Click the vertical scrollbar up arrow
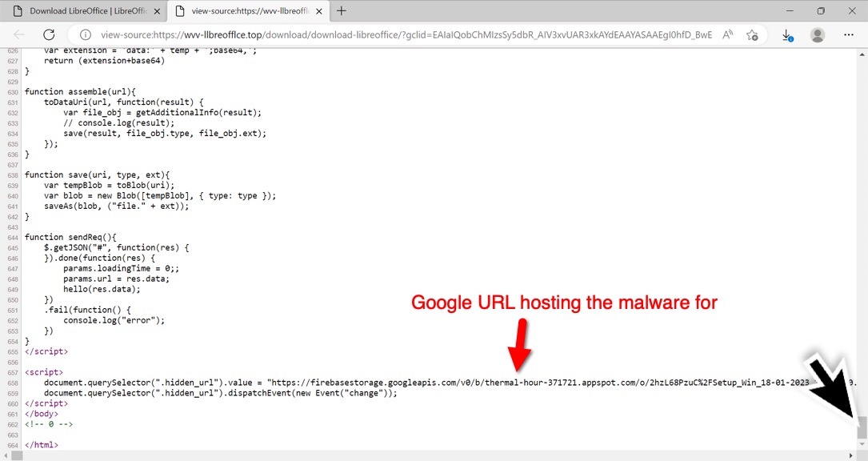The width and height of the screenshot is (868, 461). [862, 54]
